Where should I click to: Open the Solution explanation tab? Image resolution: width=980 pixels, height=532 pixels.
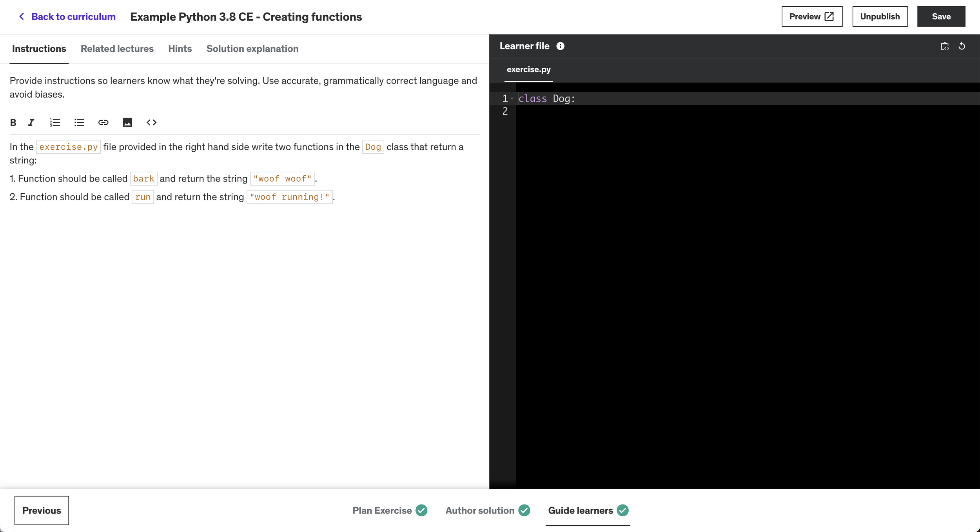point(252,49)
